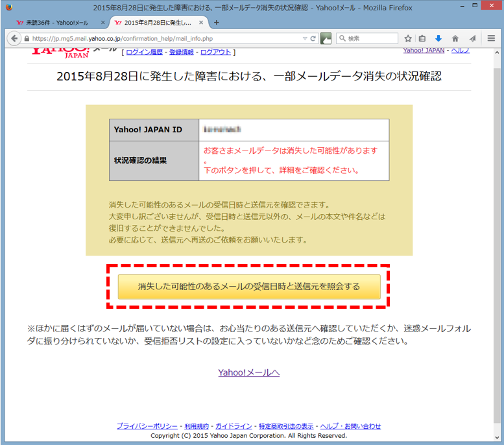Click the address bar URL field
Screen dimensions: 504x445
[164, 38]
